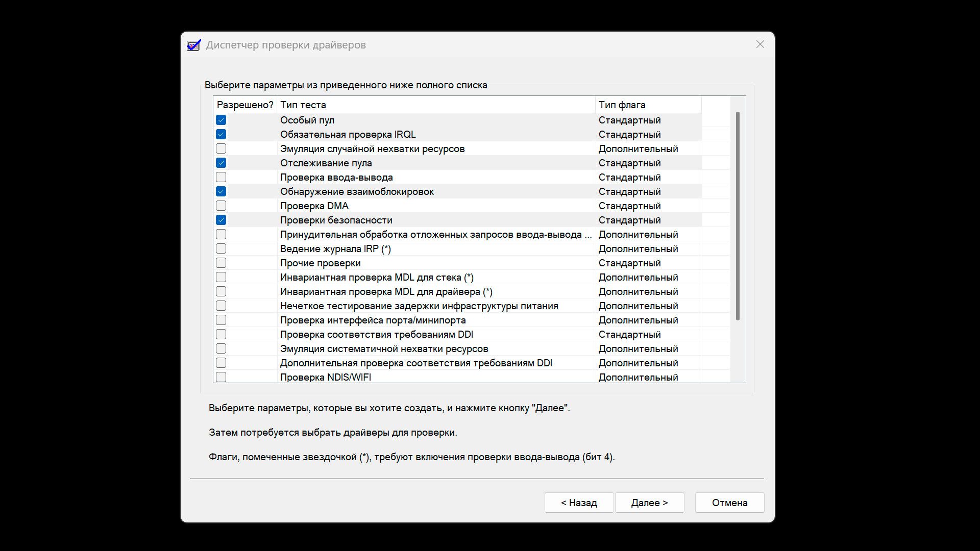Click Дополнительный flag in Проверка NDIS/WIFI row
Viewport: 980px width, 551px height.
(638, 377)
